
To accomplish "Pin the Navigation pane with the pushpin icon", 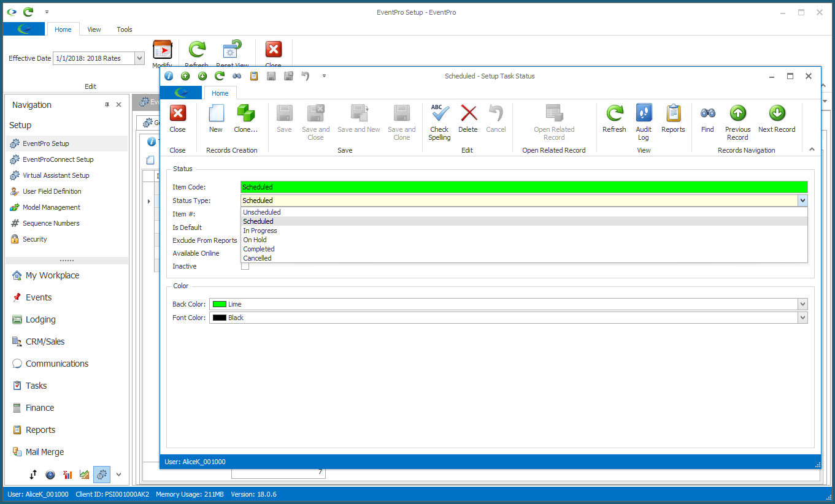I will point(107,105).
